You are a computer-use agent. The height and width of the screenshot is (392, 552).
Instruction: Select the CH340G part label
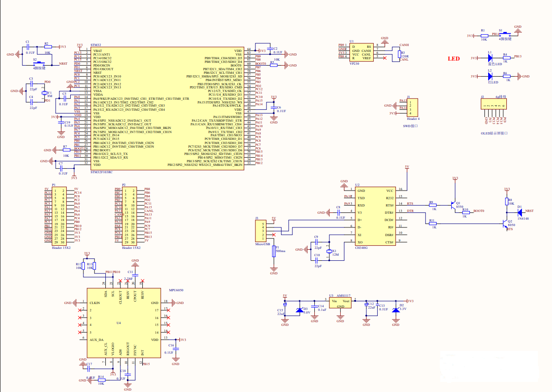(361, 249)
